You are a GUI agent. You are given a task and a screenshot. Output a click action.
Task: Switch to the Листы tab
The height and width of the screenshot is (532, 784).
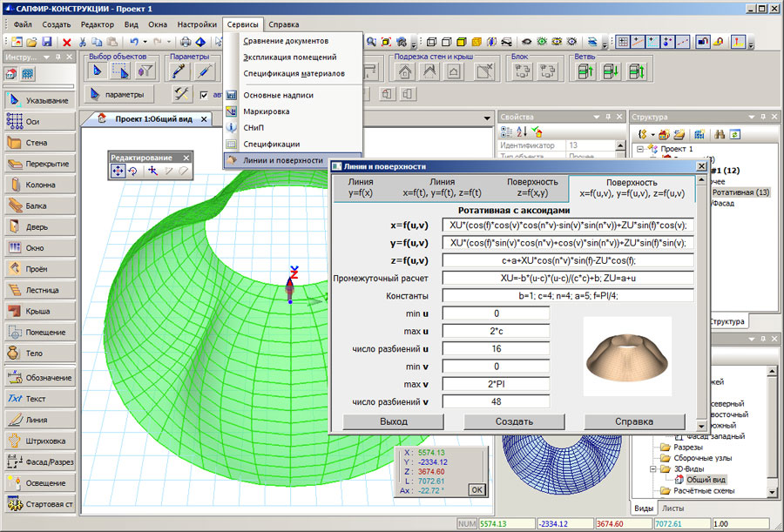672,508
